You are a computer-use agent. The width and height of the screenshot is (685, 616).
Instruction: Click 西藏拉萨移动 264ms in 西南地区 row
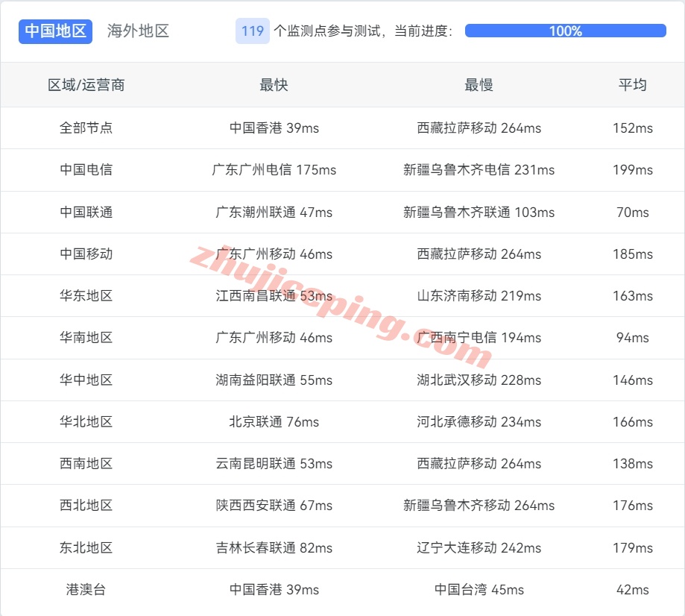479,464
